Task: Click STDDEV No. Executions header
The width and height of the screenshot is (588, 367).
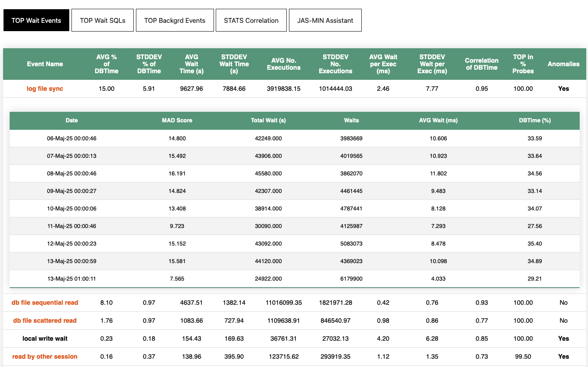Action: tap(335, 64)
